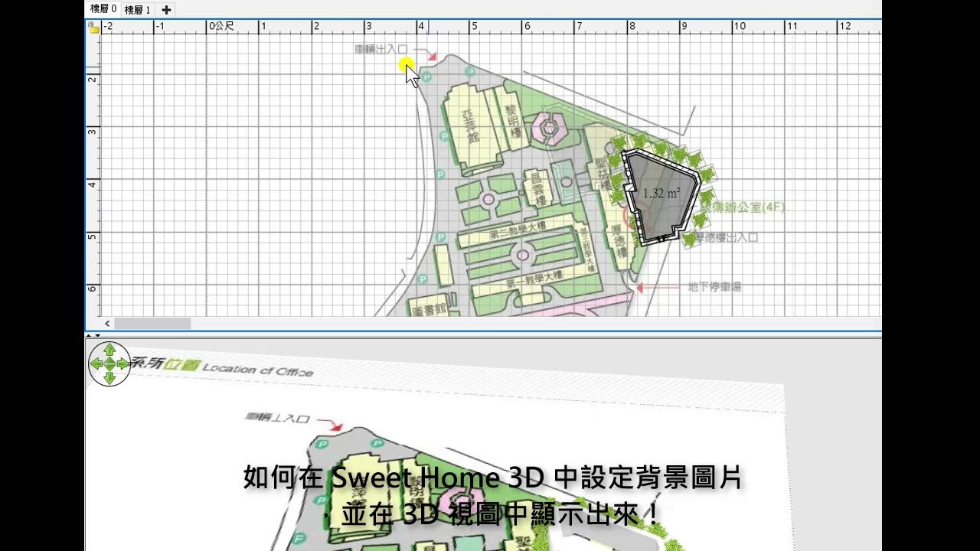This screenshot has height=551, width=980.
Task: Turn the 3D camera right with the right arrow
Action: [123, 364]
